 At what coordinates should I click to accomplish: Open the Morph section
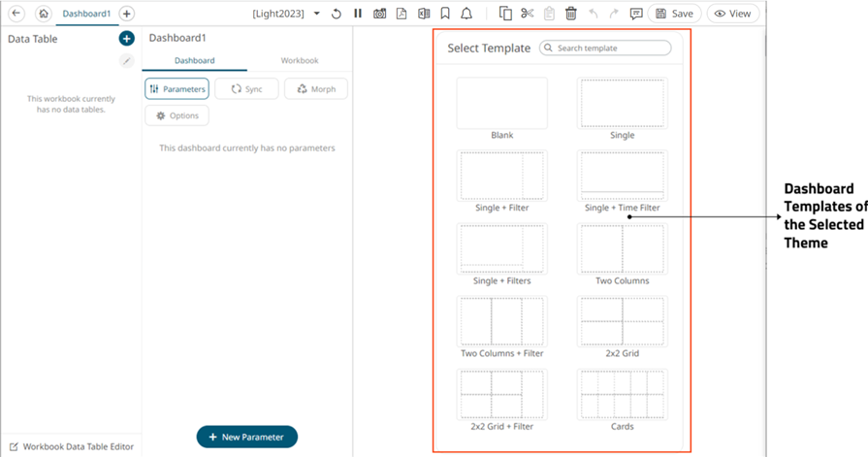click(x=316, y=88)
